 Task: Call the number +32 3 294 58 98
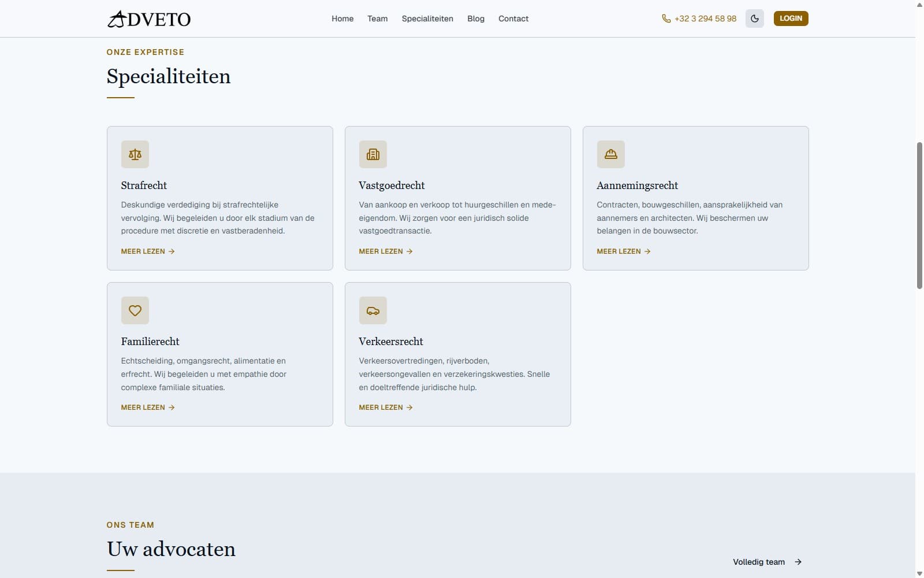705,18
